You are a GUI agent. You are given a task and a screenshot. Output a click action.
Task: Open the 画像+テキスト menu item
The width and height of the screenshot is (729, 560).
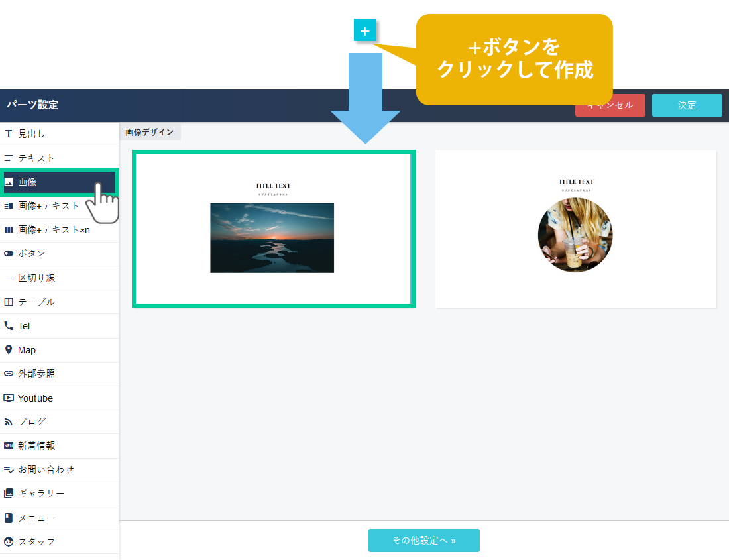[x=48, y=206]
